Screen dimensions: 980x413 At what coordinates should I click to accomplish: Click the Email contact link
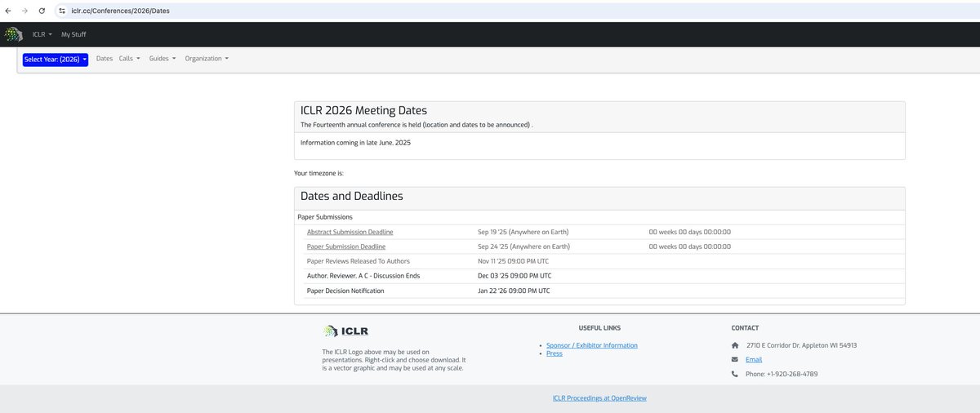point(754,359)
